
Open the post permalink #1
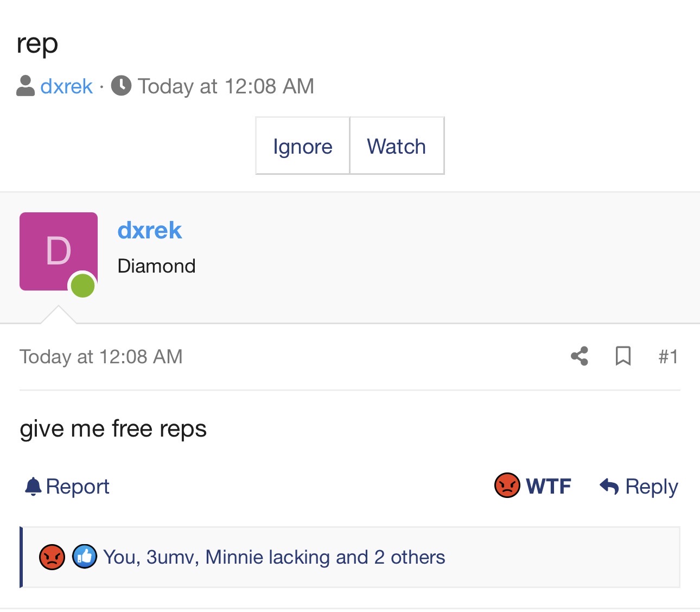(669, 357)
